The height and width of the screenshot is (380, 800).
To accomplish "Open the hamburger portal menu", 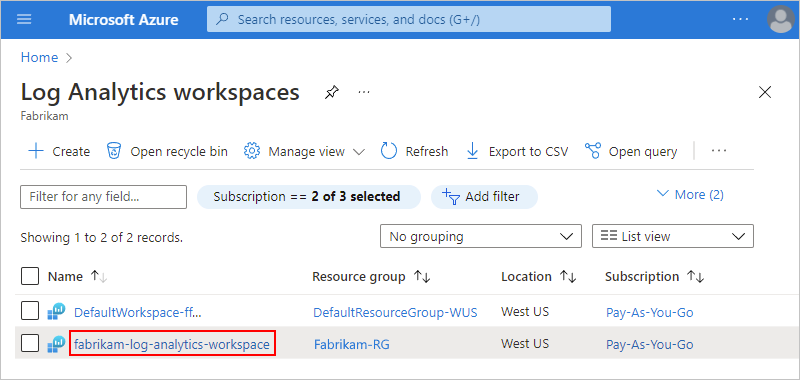I will (24, 19).
